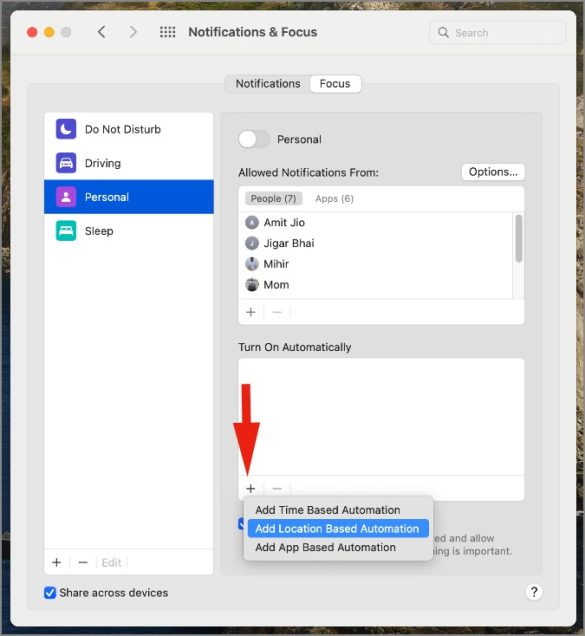Click the plus under Turn On Automatically

pos(251,488)
